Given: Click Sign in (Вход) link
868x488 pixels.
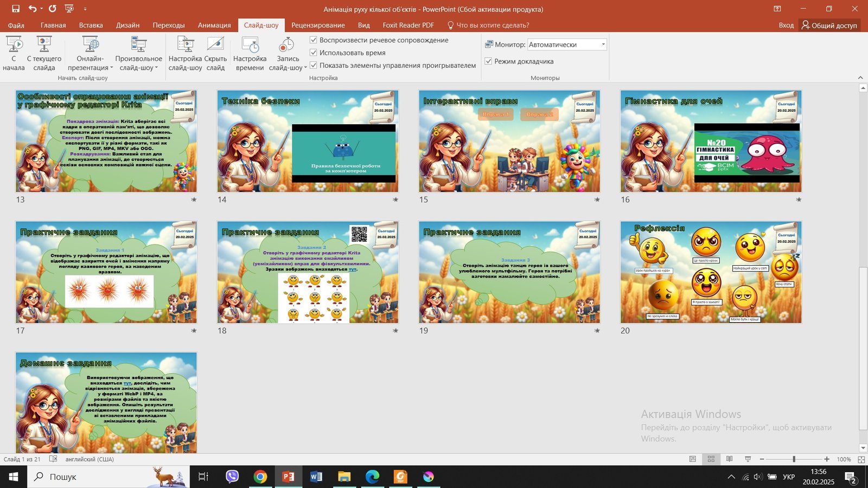Looking at the screenshot, I should 786,25.
